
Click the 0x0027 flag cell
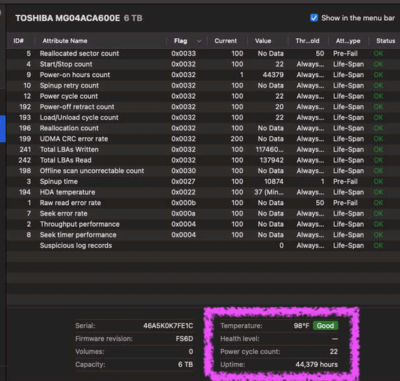(183, 181)
